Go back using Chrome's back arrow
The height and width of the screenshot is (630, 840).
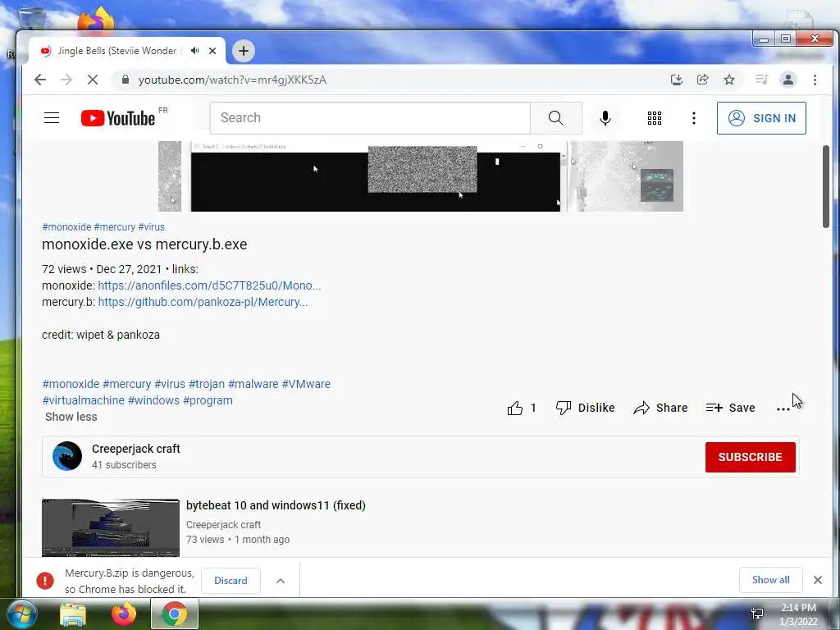click(x=40, y=80)
